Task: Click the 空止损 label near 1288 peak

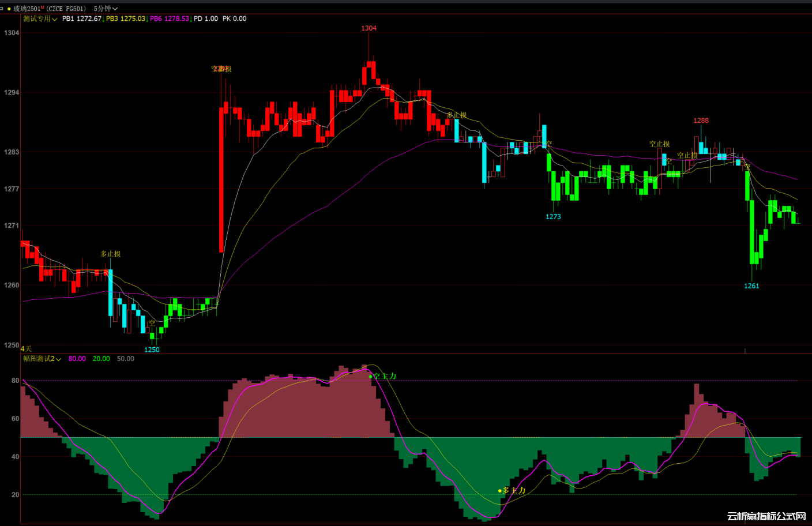Action: (x=687, y=155)
